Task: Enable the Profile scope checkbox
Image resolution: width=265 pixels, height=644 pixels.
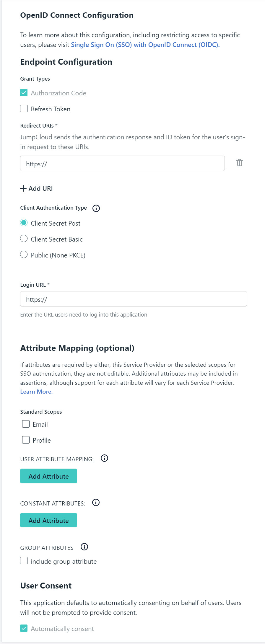Action: click(25, 440)
